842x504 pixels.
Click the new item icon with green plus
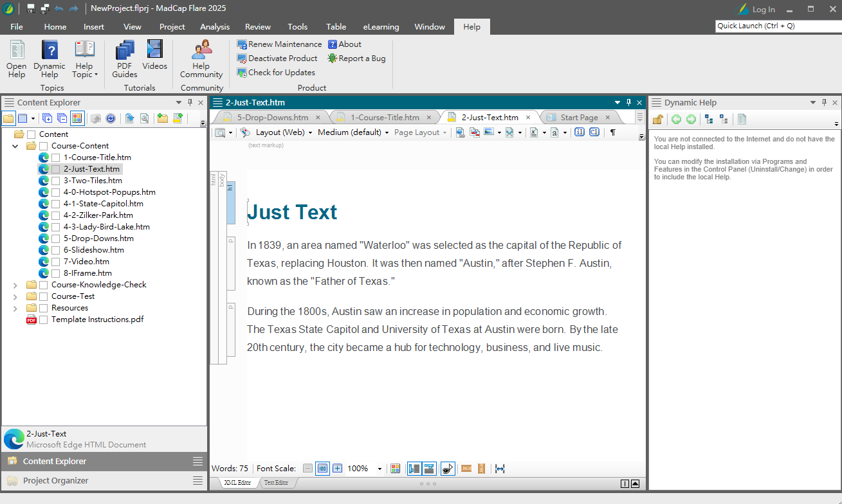tap(178, 118)
